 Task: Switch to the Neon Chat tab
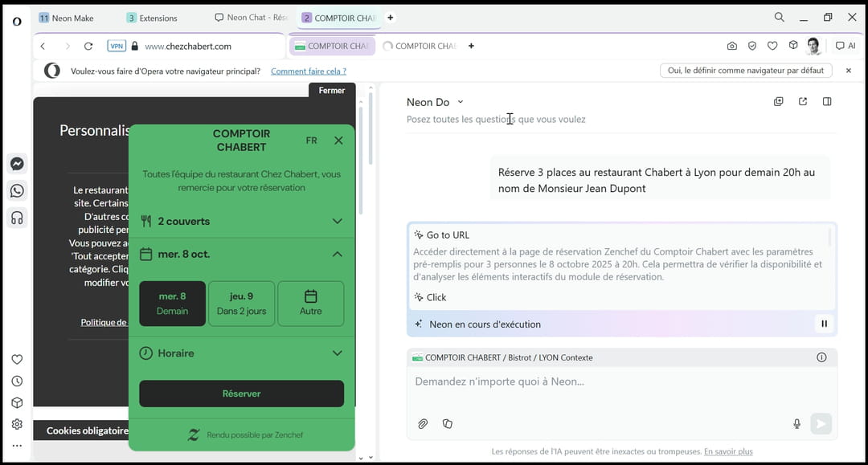[251, 18]
